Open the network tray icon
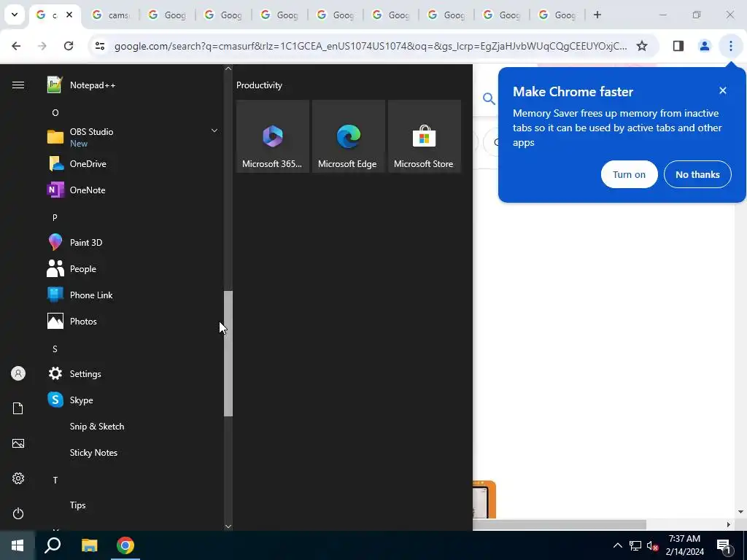Image resolution: width=747 pixels, height=560 pixels. tap(635, 545)
